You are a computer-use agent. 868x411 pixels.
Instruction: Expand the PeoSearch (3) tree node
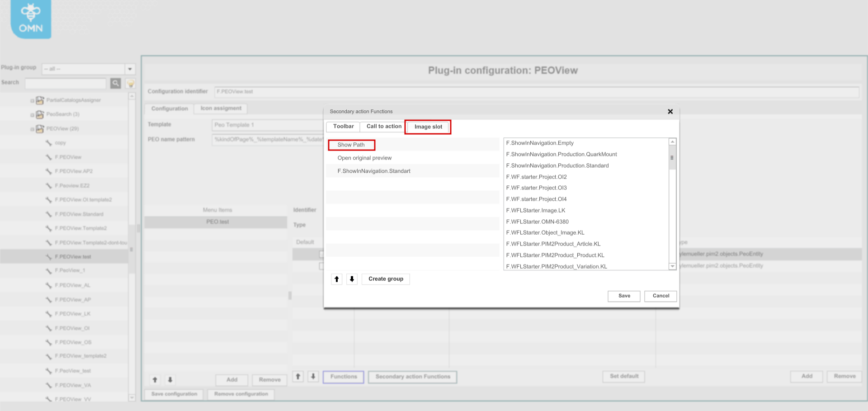tap(33, 114)
